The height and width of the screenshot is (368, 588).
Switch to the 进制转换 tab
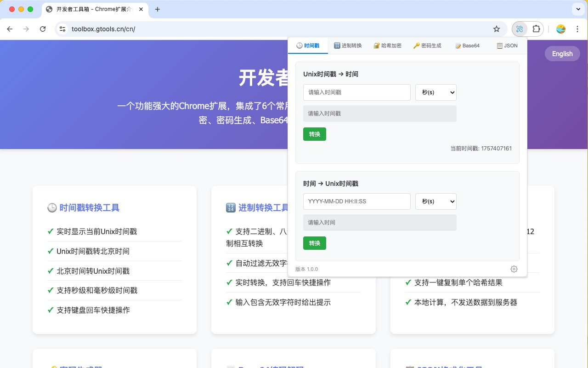coord(348,46)
